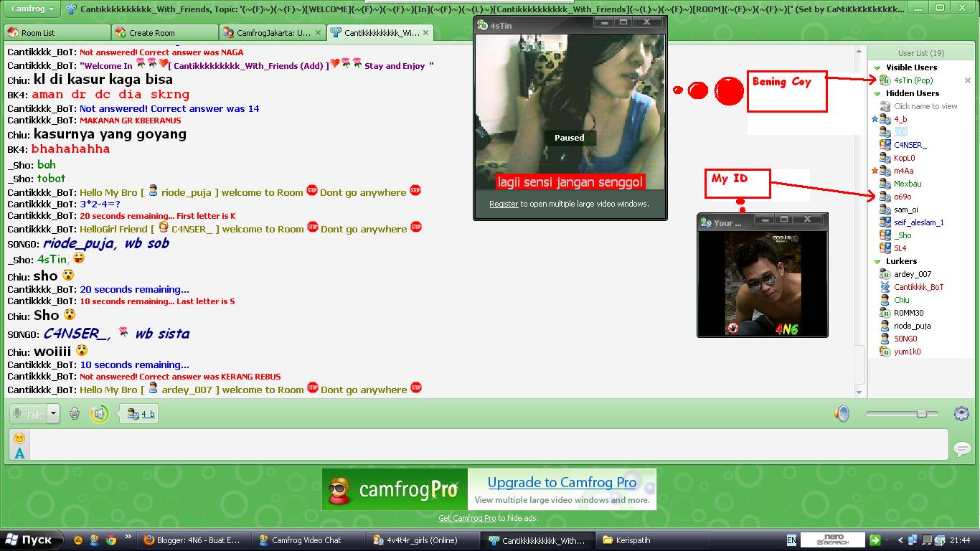The image size is (980, 551).
Task: Select user 4_b in user list
Action: (900, 119)
